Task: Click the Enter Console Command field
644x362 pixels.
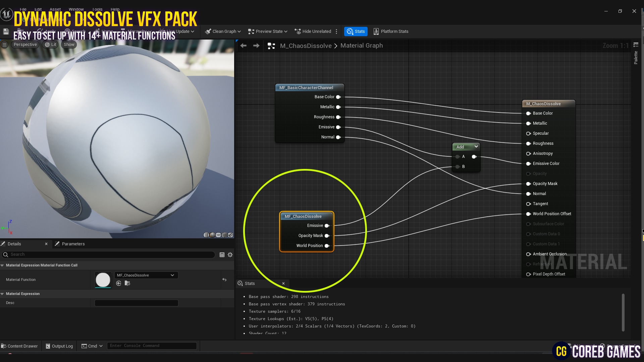Action: pyautogui.click(x=152, y=346)
